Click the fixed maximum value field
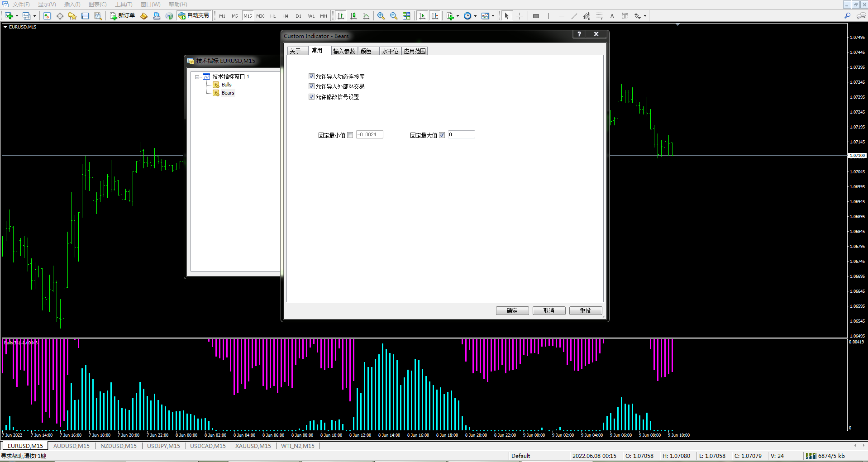Screen dimensions: 868x462 (461, 134)
